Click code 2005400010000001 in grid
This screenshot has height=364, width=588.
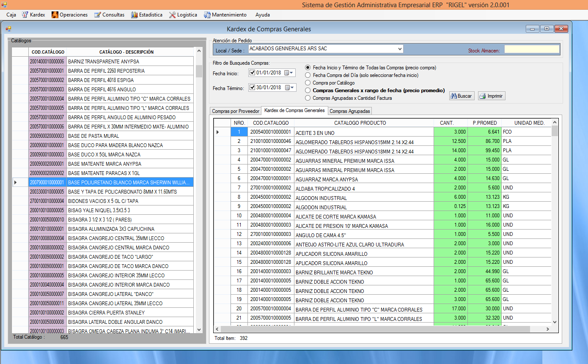271,132
